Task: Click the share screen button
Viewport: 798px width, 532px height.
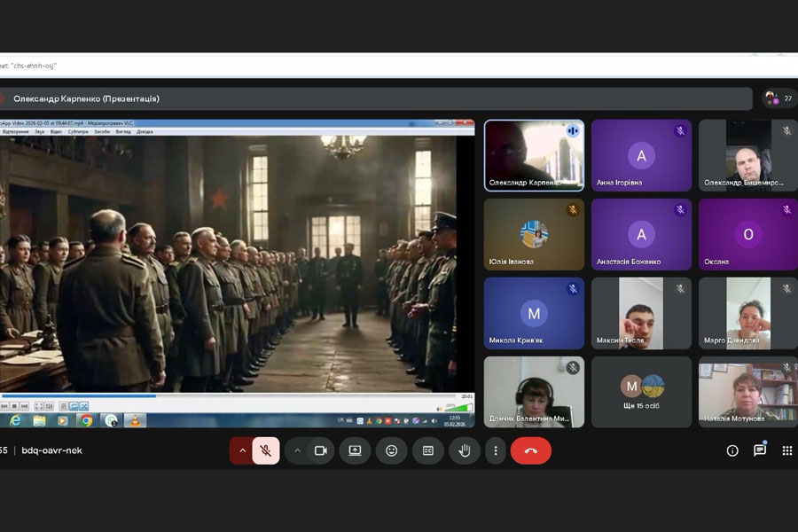Action: [x=355, y=450]
